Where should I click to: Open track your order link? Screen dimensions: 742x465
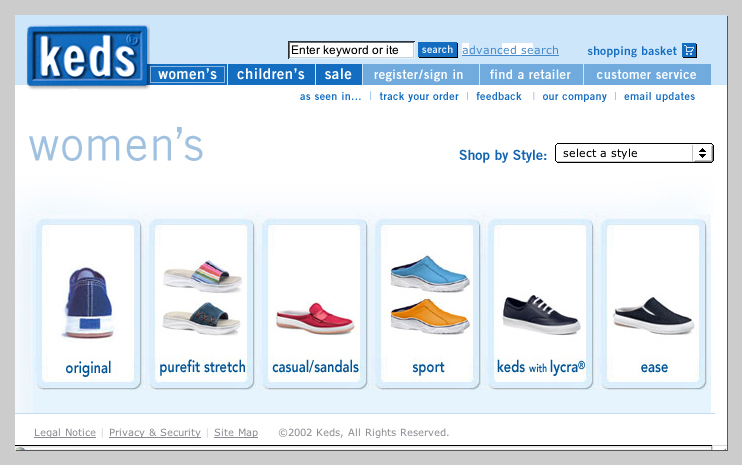(419, 97)
